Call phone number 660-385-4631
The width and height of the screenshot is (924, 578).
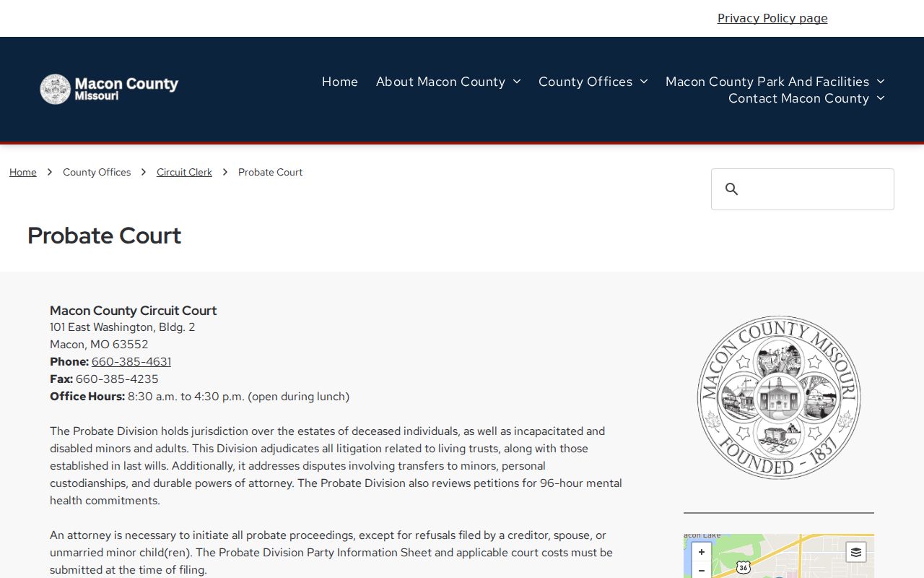(x=131, y=361)
